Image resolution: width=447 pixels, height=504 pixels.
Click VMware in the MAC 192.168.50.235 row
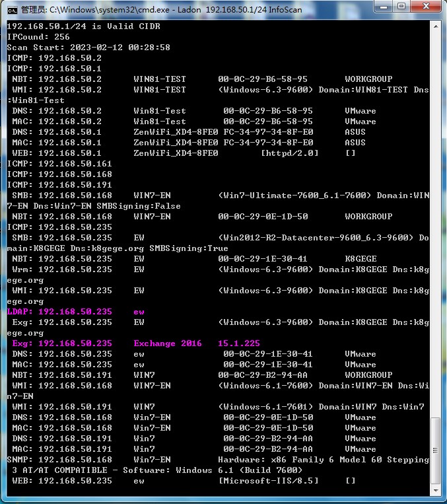coord(361,365)
